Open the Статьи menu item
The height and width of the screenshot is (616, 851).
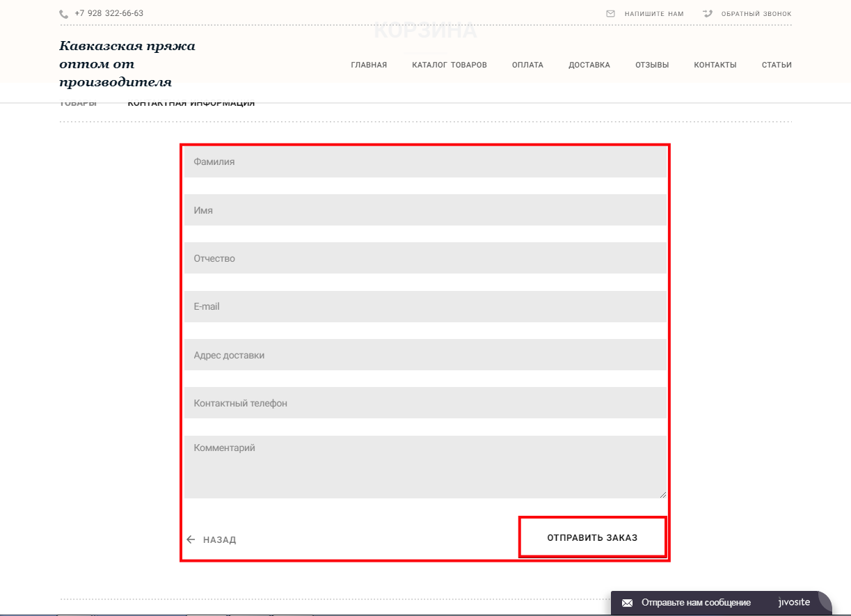click(x=777, y=65)
